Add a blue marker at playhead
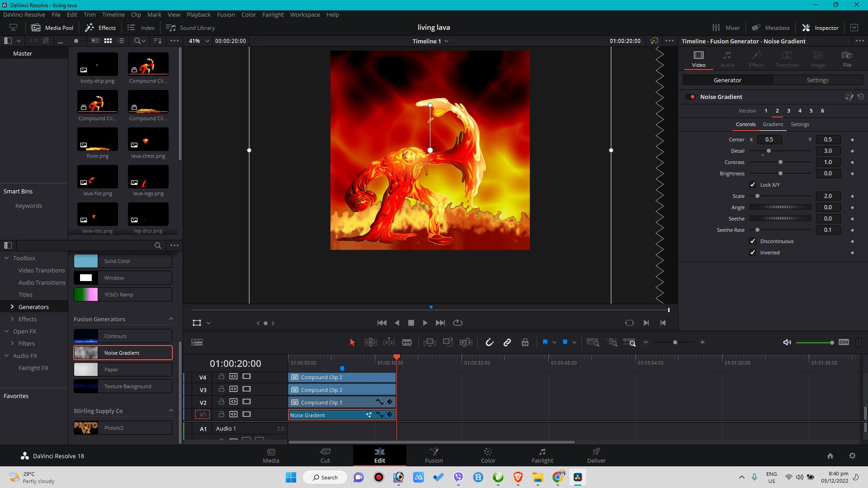This screenshot has width=868, height=488. [x=565, y=343]
